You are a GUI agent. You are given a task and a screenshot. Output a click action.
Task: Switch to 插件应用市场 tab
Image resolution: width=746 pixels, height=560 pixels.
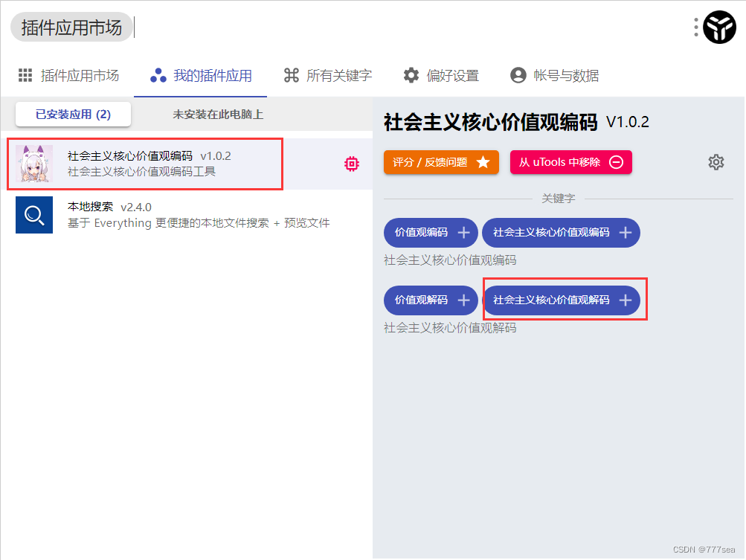click(x=68, y=76)
